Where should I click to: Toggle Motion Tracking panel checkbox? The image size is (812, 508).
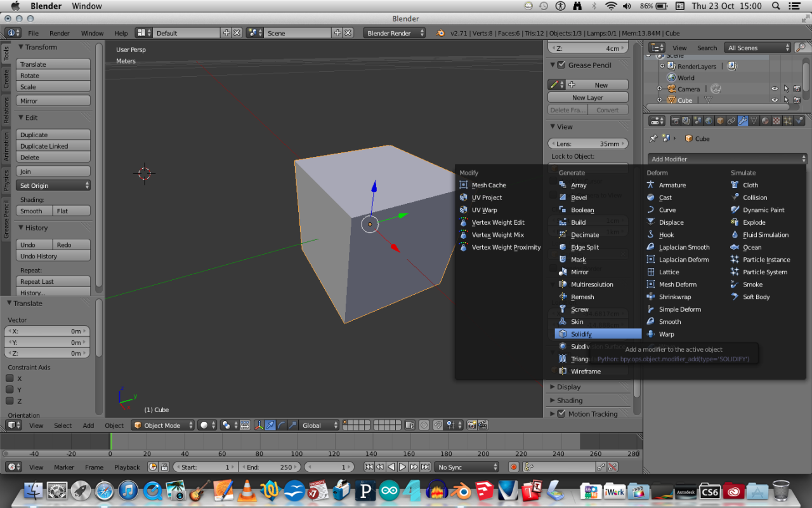click(x=563, y=413)
